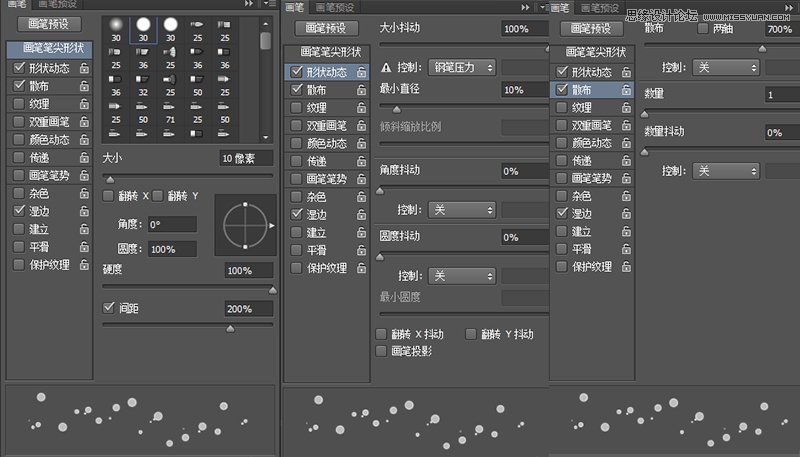The image size is (800, 457).
Task: Check the 画笔投影 option
Action: [x=381, y=351]
